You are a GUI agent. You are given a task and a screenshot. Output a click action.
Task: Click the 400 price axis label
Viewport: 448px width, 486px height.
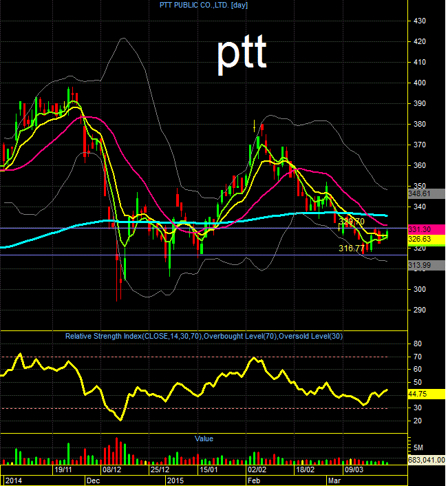(x=420, y=83)
